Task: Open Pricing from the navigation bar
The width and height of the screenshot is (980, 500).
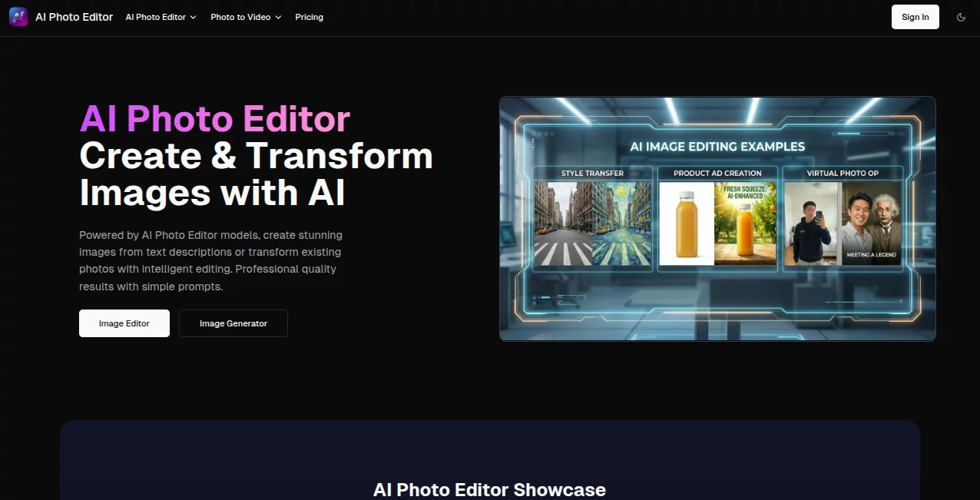Action: coord(309,17)
